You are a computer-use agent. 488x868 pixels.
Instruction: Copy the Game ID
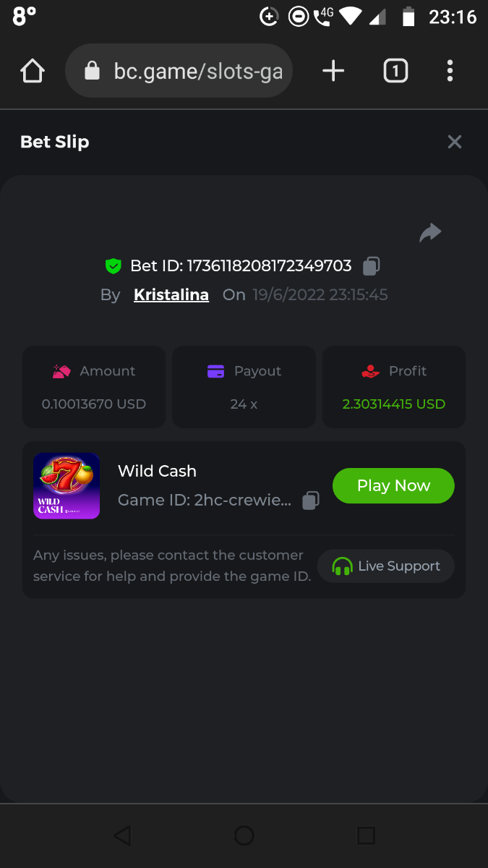311,501
